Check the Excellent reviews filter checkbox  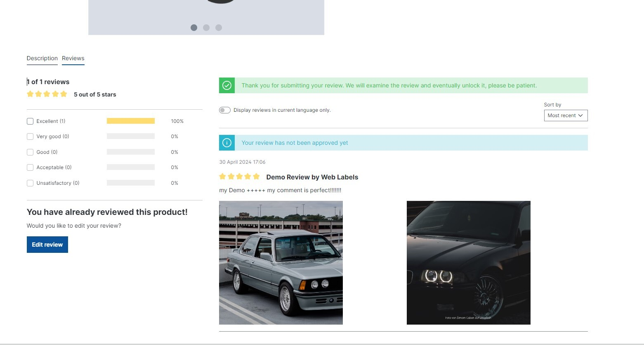pos(30,121)
